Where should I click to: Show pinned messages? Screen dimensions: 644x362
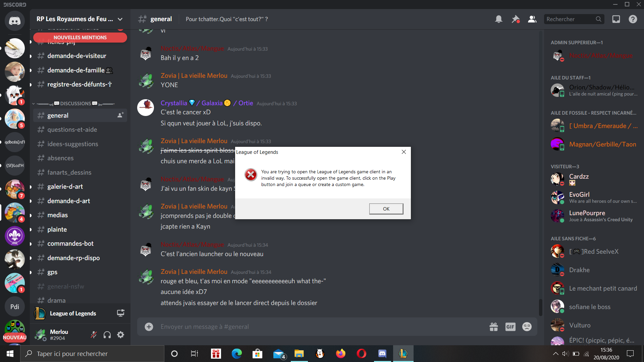(516, 19)
